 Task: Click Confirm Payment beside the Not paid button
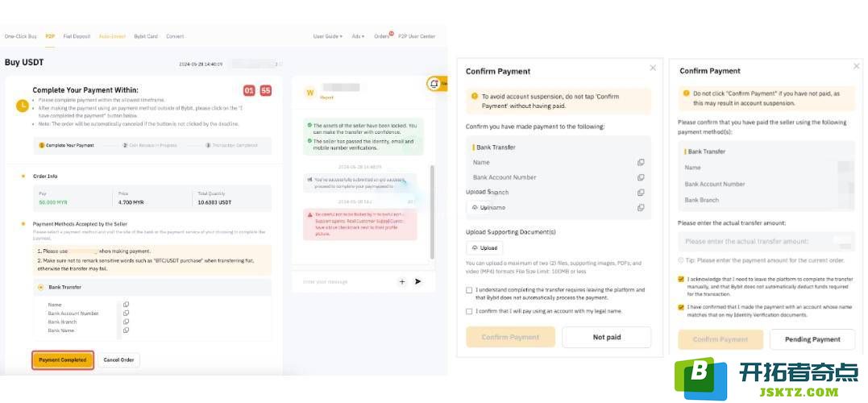[x=510, y=337]
